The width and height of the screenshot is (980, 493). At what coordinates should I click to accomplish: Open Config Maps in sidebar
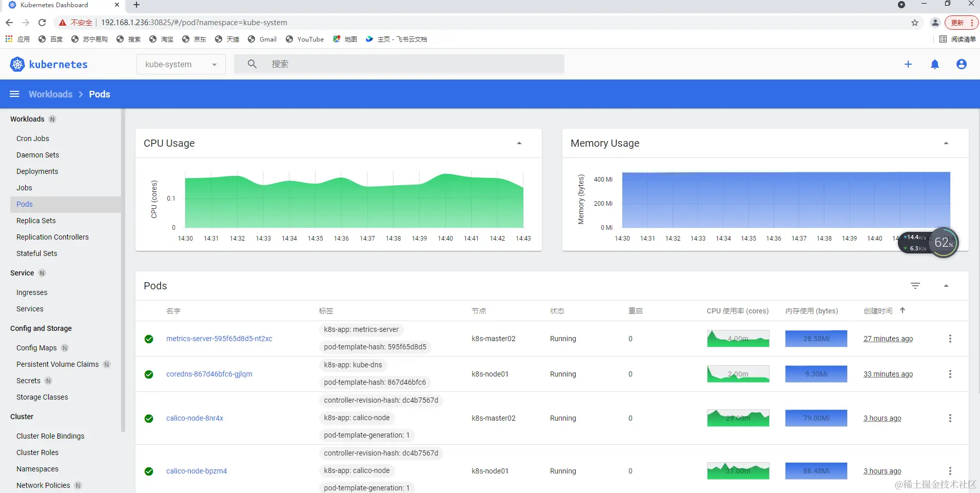click(36, 348)
